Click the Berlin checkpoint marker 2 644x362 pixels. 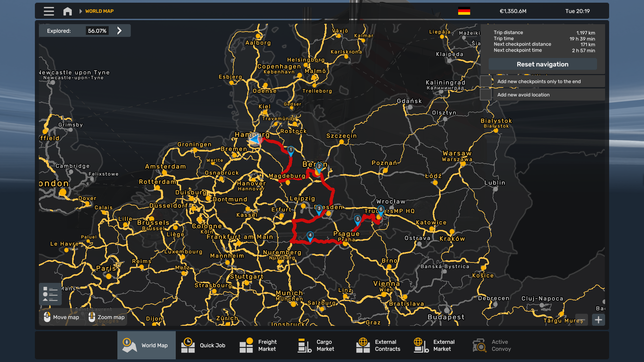click(x=319, y=167)
